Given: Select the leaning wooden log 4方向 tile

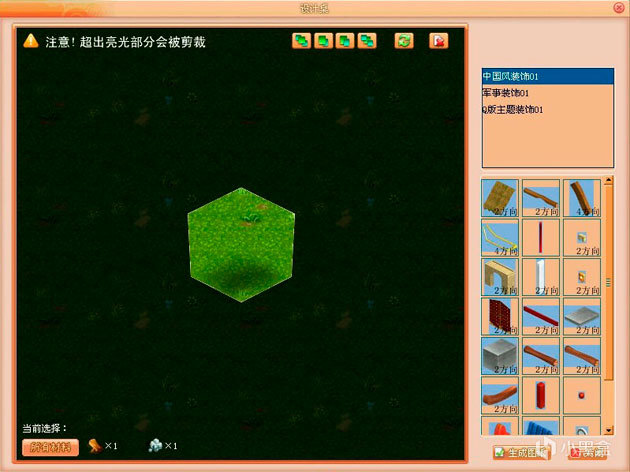Looking at the screenshot, I should pyautogui.click(x=582, y=198).
